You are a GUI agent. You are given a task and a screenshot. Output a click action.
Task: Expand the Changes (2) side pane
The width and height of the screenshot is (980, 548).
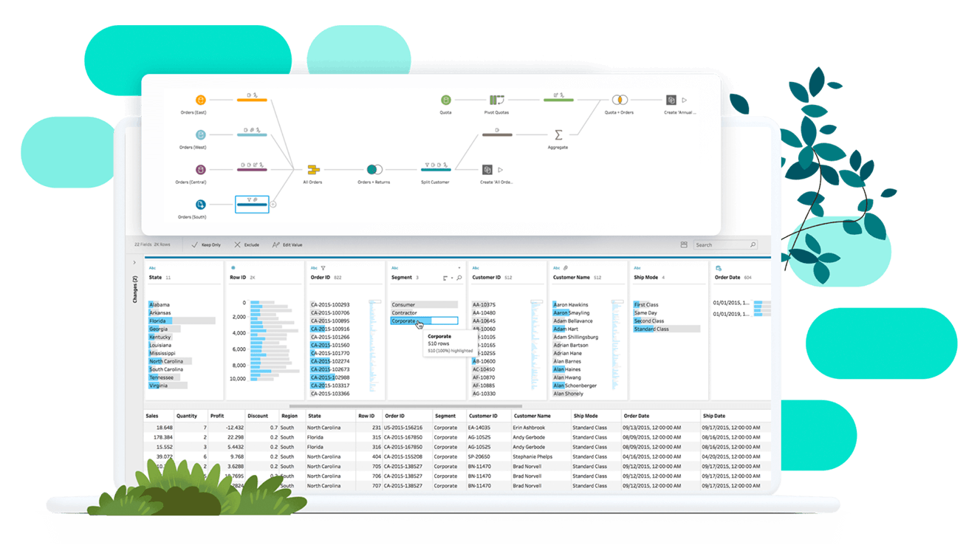134,262
